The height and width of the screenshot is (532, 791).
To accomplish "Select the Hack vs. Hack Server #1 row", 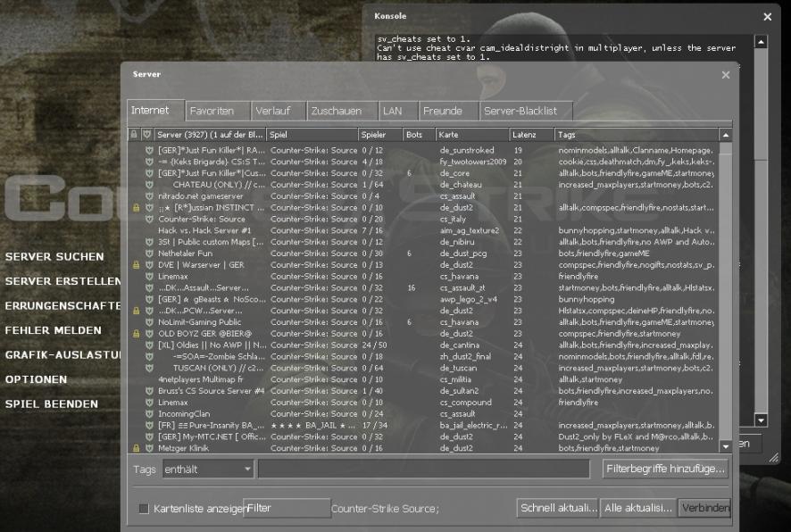I will pyautogui.click(x=423, y=230).
